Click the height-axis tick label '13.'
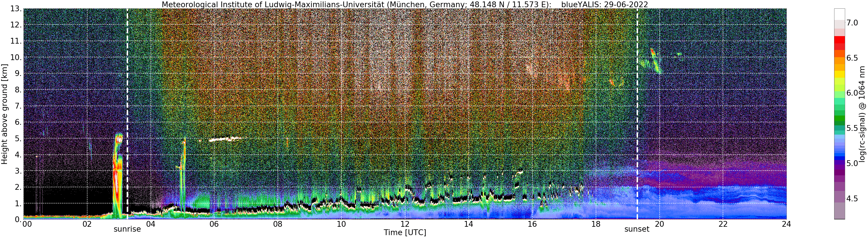Image resolution: width=868 pixels, height=238 pixels. 16,9
